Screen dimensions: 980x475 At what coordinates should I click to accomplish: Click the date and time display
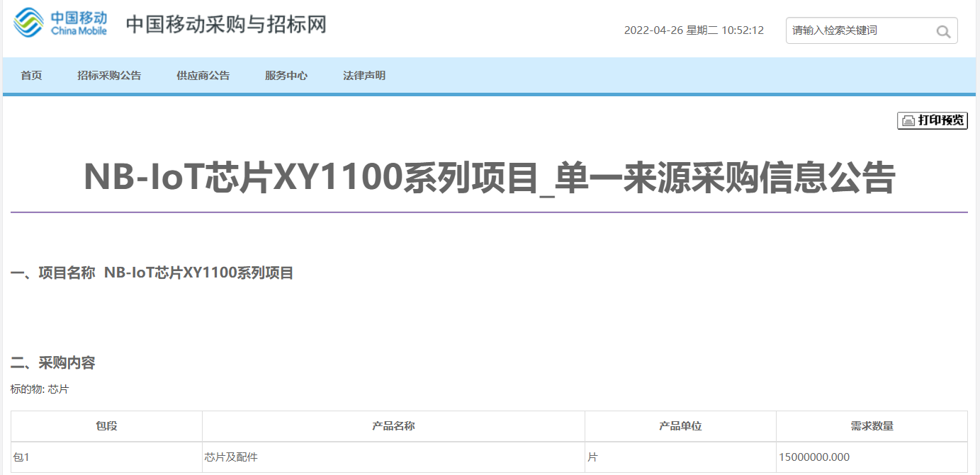point(693,30)
